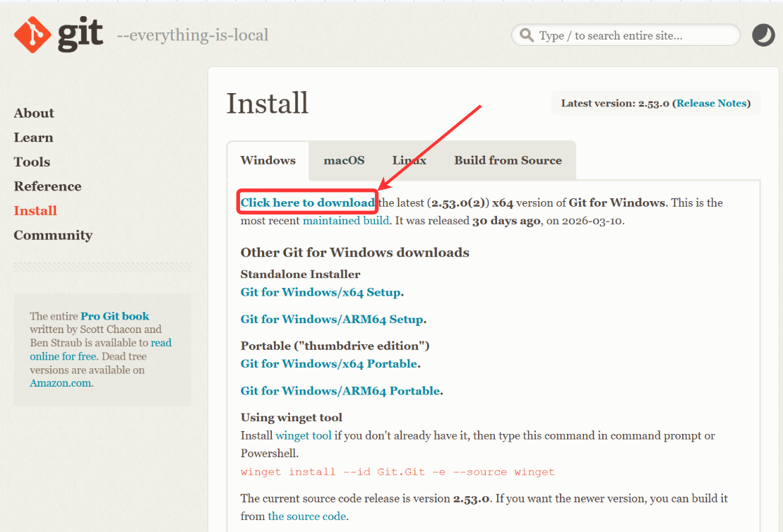Open the 'maintained build' link

(346, 221)
